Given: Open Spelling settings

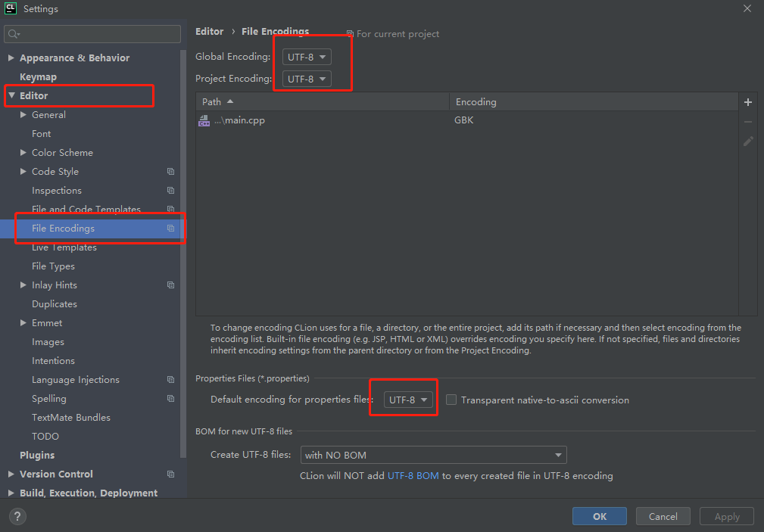Looking at the screenshot, I should coord(48,399).
